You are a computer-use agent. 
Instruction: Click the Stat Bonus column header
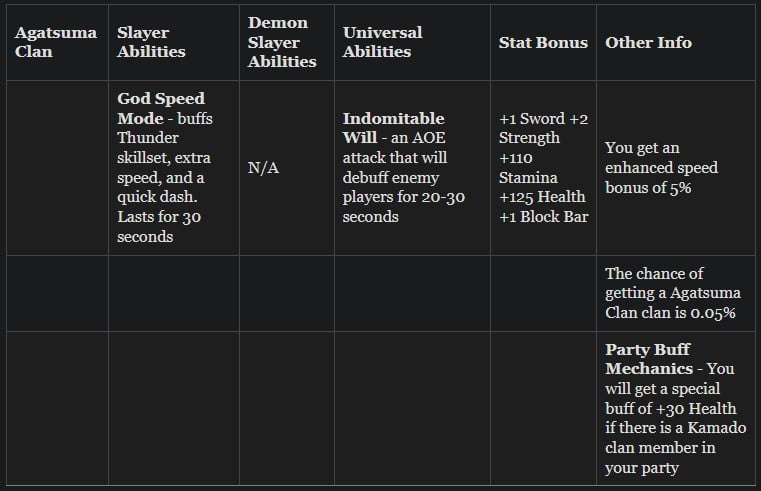[543, 42]
